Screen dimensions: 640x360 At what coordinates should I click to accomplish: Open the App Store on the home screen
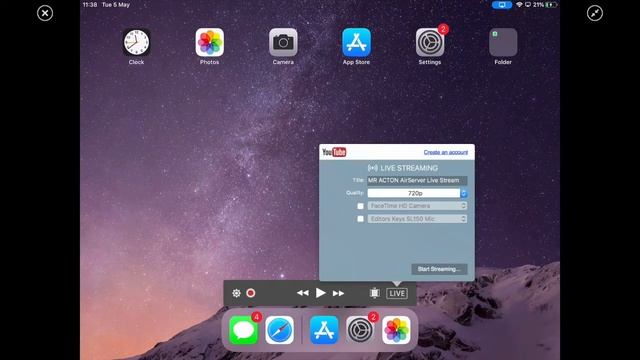(356, 42)
